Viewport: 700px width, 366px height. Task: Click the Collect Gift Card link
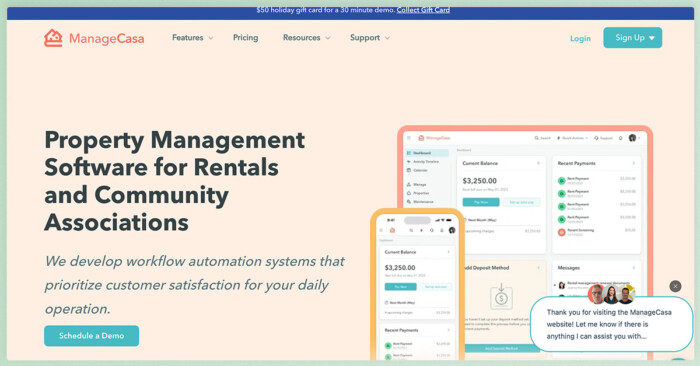coord(423,10)
